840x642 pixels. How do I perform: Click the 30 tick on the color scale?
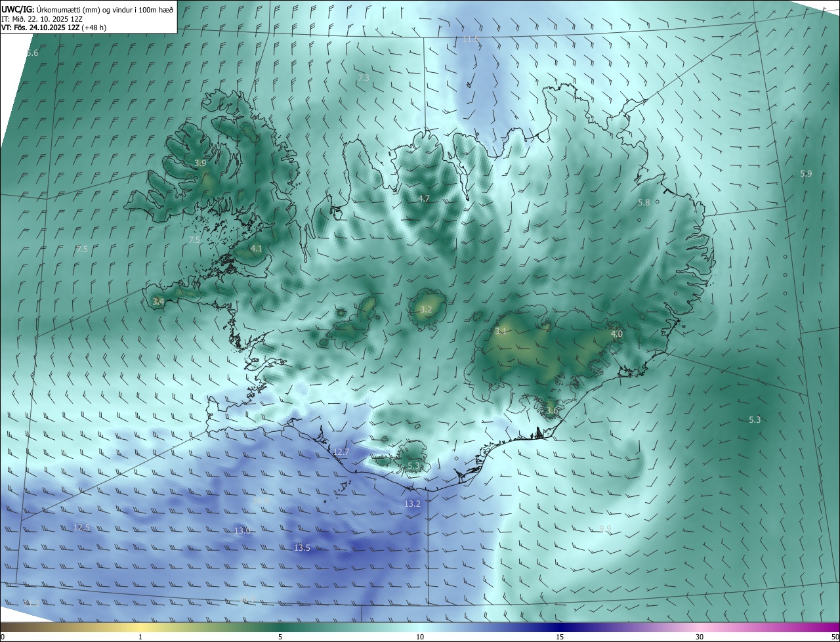pos(700,637)
